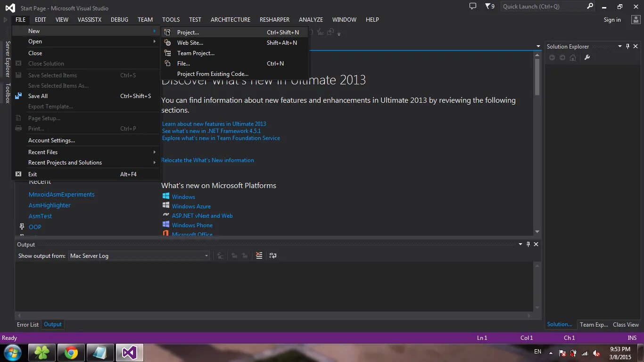Click Go to Previous Message output icon
This screenshot has width=644, height=362.
click(234, 255)
